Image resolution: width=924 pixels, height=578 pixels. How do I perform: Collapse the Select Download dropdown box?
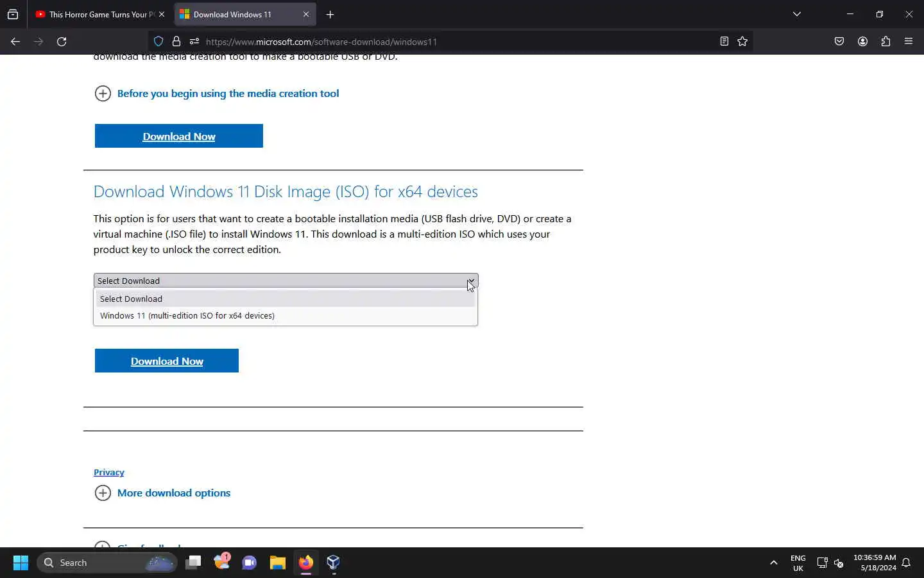pyautogui.click(x=286, y=281)
